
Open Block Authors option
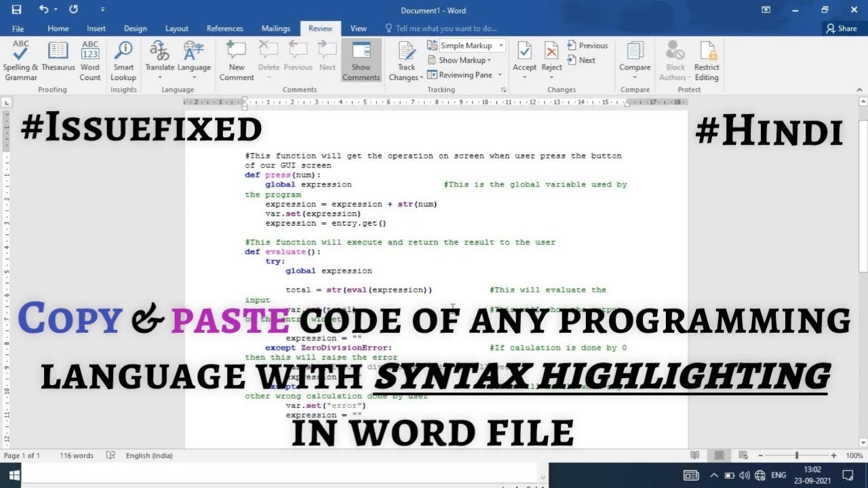point(675,61)
